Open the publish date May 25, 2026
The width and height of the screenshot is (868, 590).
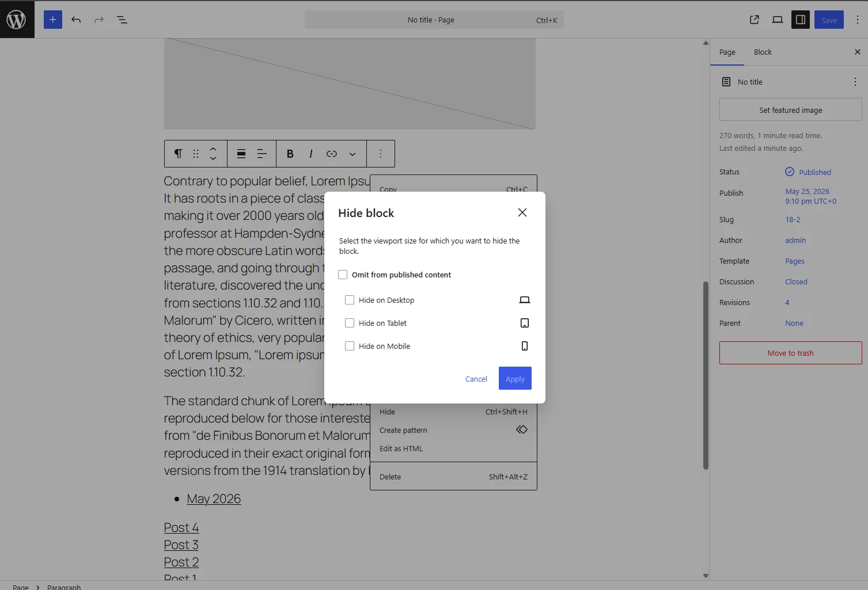[810, 196]
